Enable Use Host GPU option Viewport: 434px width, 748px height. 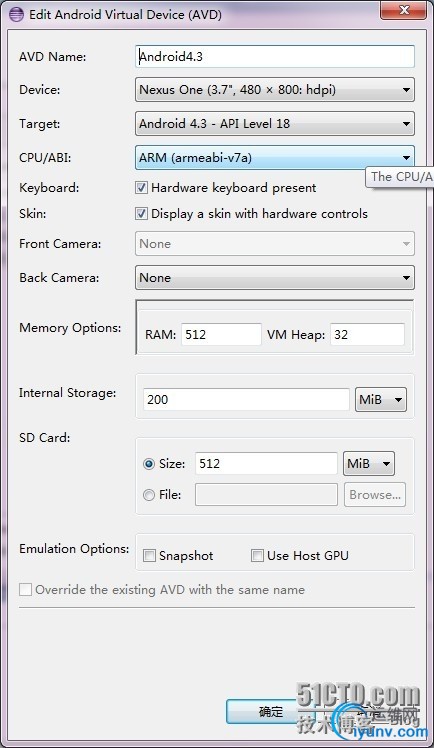click(x=258, y=555)
